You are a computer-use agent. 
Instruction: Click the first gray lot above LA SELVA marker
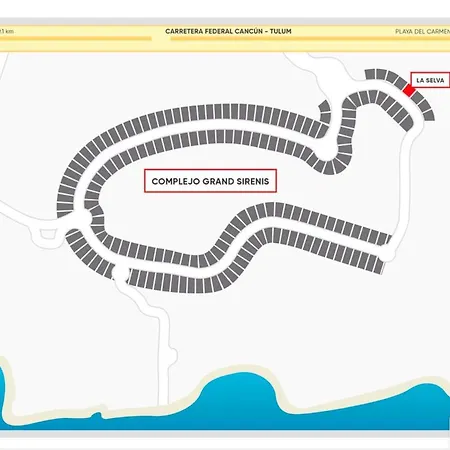(400, 82)
